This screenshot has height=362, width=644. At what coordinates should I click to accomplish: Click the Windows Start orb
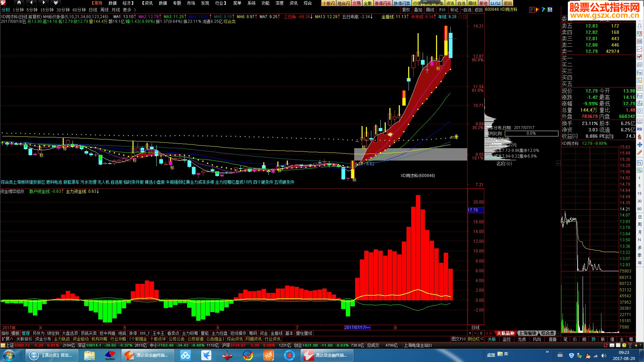point(9,355)
